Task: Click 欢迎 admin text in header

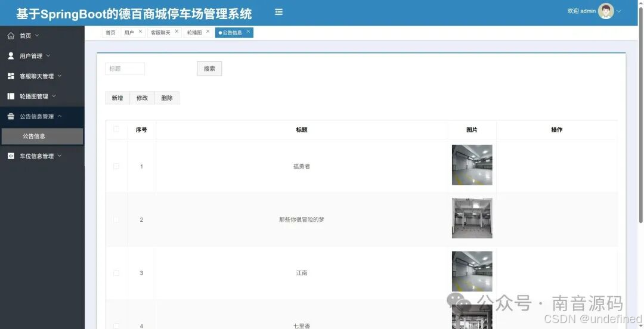Action: 581,11
